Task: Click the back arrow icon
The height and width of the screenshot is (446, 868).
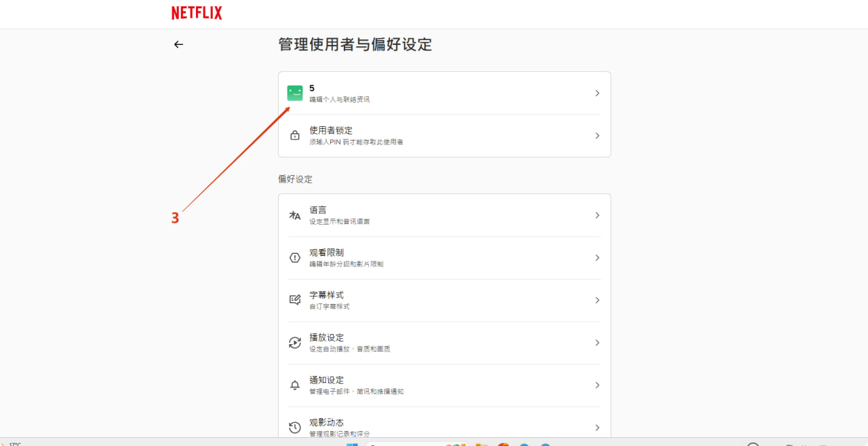Action: click(178, 44)
